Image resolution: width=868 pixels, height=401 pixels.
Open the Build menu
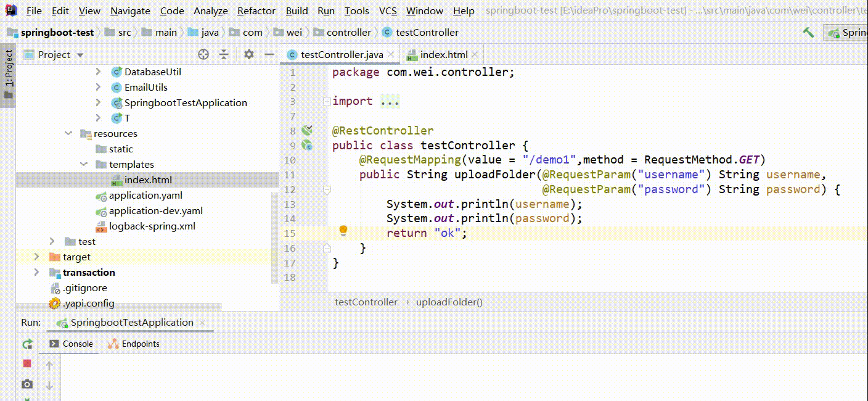point(297,10)
